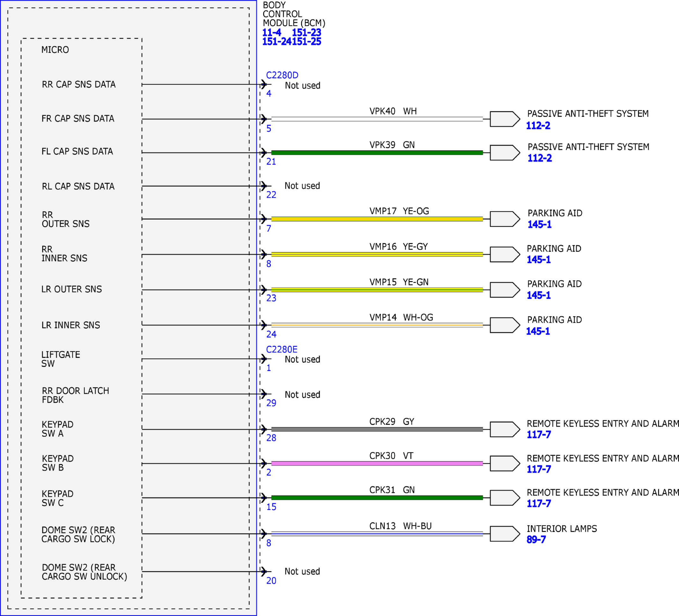Select the yellow VMP17 YE-OG wire
The image size is (679, 616).
377,219
